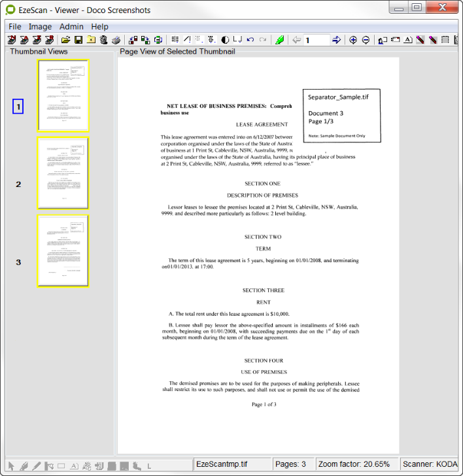
Task: Select the first page thumbnail
Action: point(63,96)
